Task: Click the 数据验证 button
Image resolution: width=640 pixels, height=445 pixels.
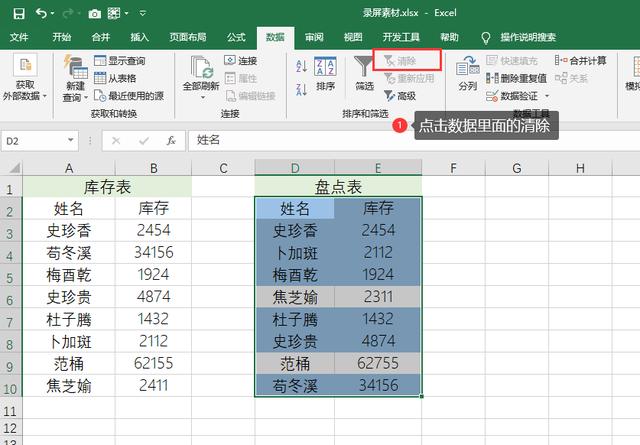Action: (x=512, y=96)
